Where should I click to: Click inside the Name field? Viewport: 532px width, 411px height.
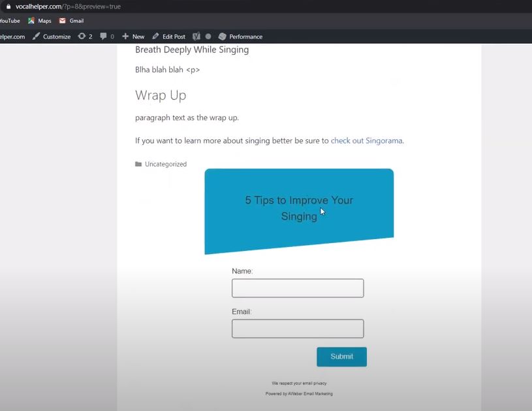298,288
